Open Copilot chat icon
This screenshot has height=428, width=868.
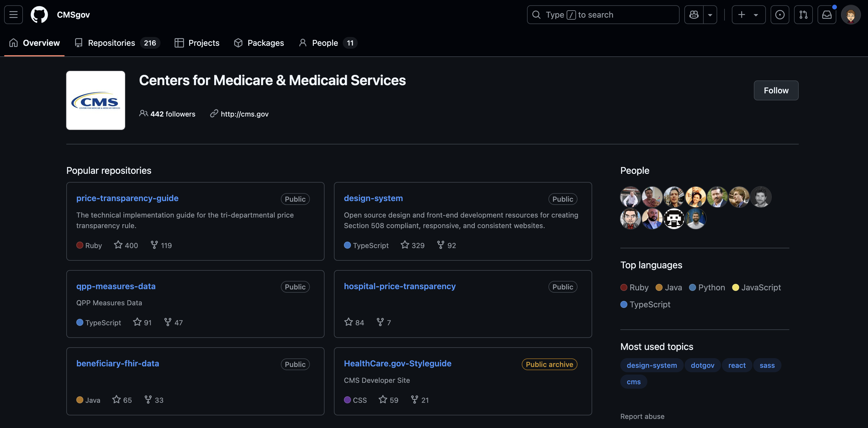[694, 14]
